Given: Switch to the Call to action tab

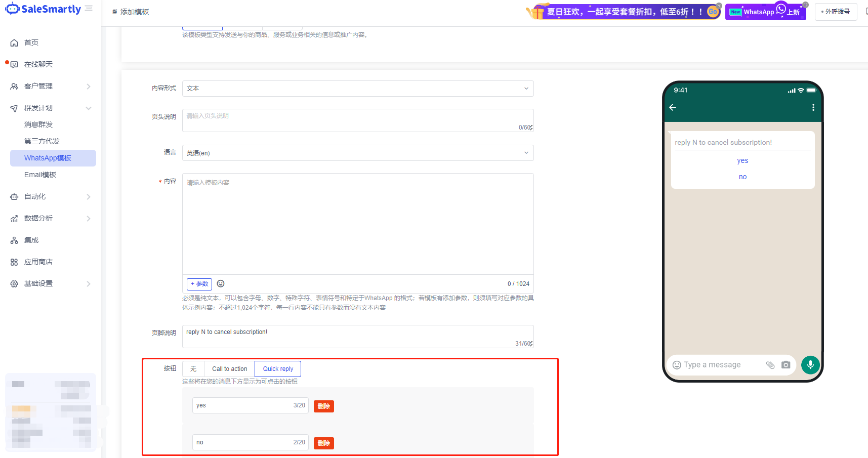Looking at the screenshot, I should coord(229,368).
